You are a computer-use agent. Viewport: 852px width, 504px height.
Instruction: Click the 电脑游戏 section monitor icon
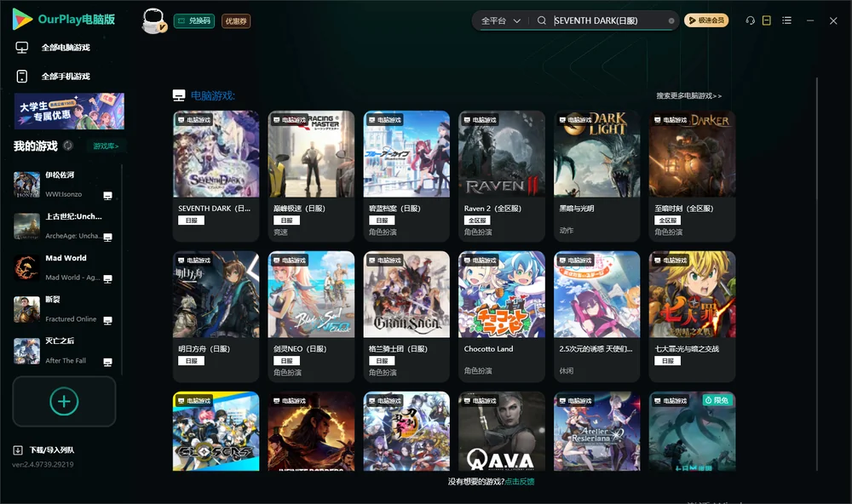(x=179, y=95)
